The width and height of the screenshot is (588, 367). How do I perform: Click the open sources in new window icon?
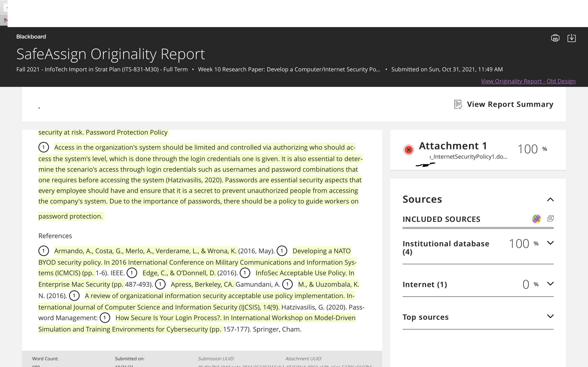(551, 218)
